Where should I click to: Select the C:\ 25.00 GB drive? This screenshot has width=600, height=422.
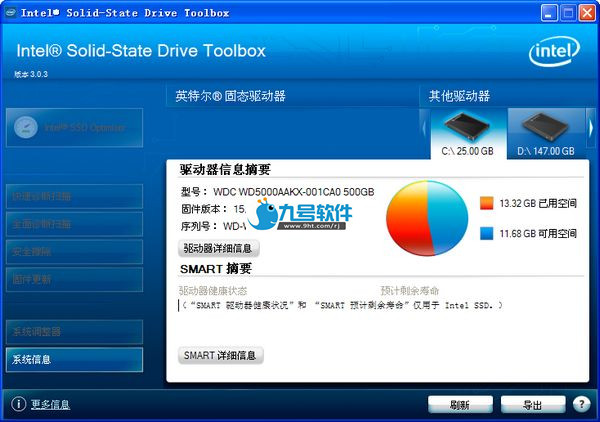click(468, 134)
